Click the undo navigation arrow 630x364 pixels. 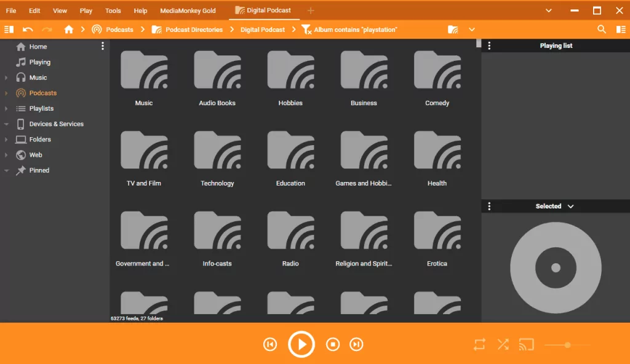click(x=28, y=30)
